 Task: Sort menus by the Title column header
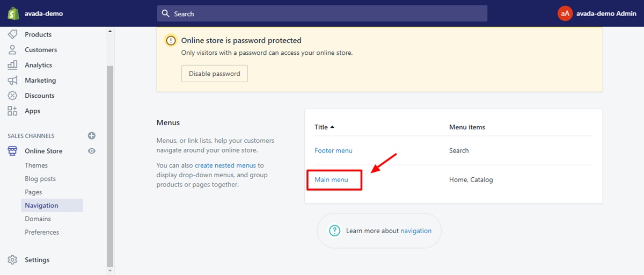click(324, 127)
